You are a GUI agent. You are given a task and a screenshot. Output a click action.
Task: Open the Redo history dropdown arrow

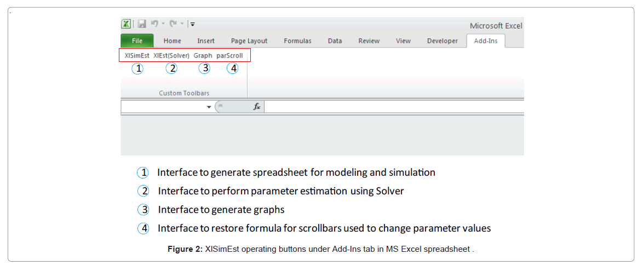click(182, 24)
